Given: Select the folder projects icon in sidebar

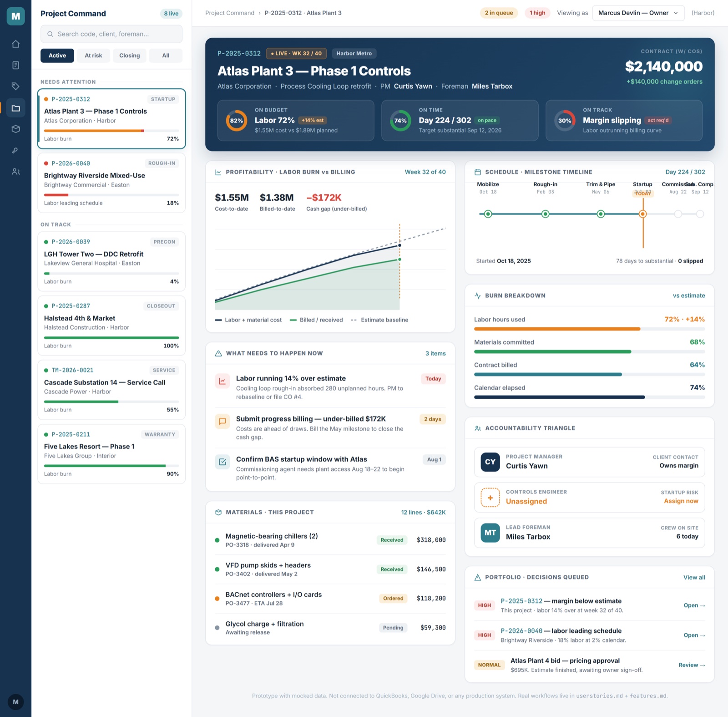Looking at the screenshot, I should 15,108.
